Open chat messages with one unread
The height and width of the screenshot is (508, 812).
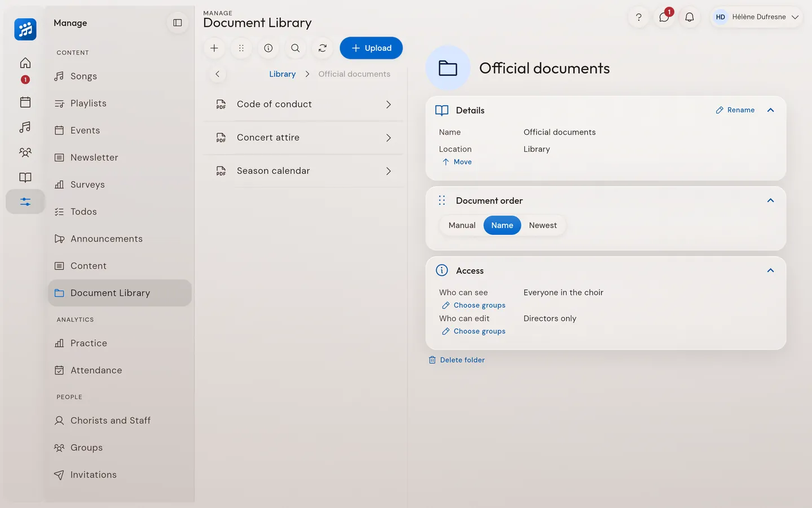[664, 17]
